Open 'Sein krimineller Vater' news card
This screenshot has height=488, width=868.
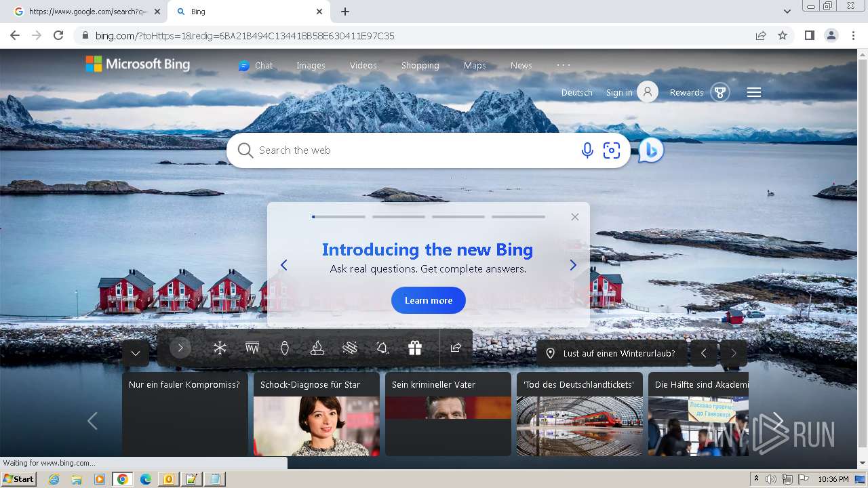(448, 413)
